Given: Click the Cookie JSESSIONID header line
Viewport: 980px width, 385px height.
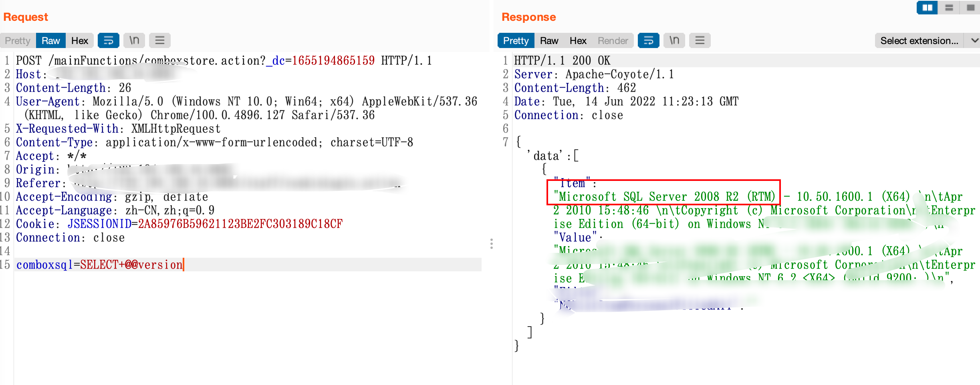Looking at the screenshot, I should click(179, 224).
